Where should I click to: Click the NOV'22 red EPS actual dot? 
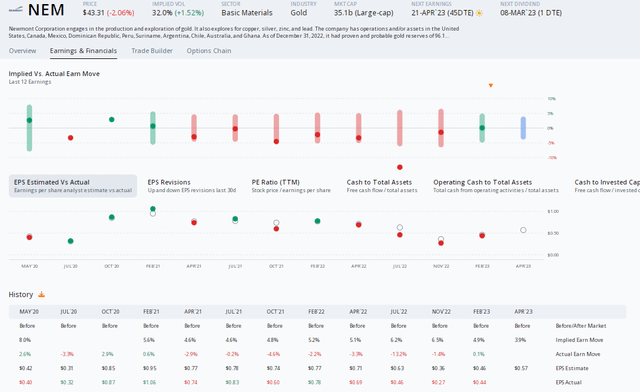(441, 243)
